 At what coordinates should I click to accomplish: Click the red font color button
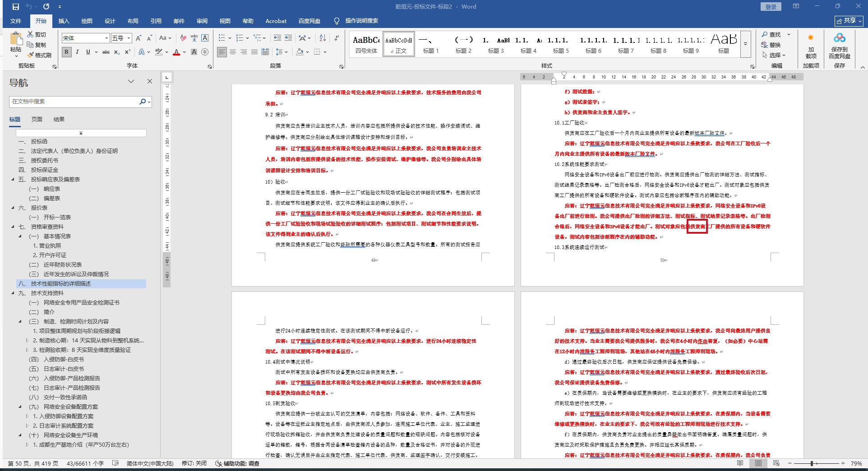[x=176, y=52]
